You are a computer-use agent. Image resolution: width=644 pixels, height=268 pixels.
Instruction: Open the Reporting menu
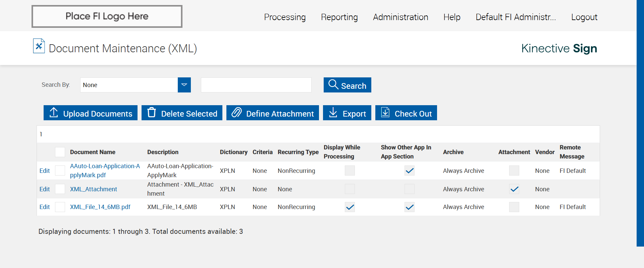point(339,17)
